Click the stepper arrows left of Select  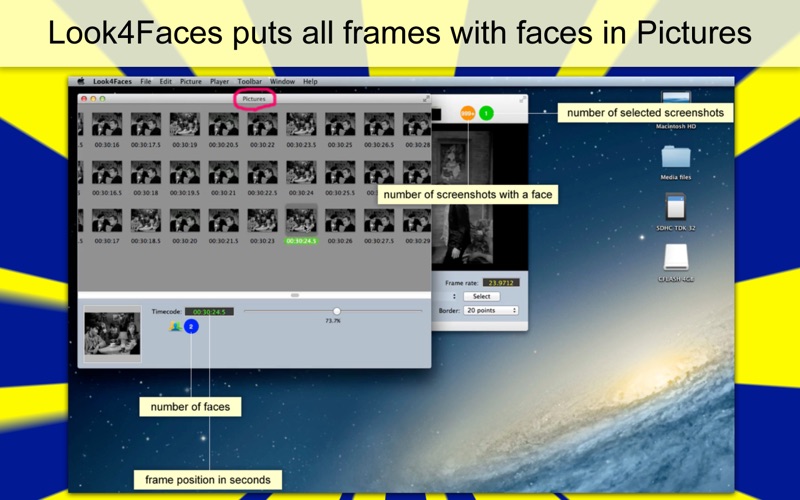tap(454, 296)
